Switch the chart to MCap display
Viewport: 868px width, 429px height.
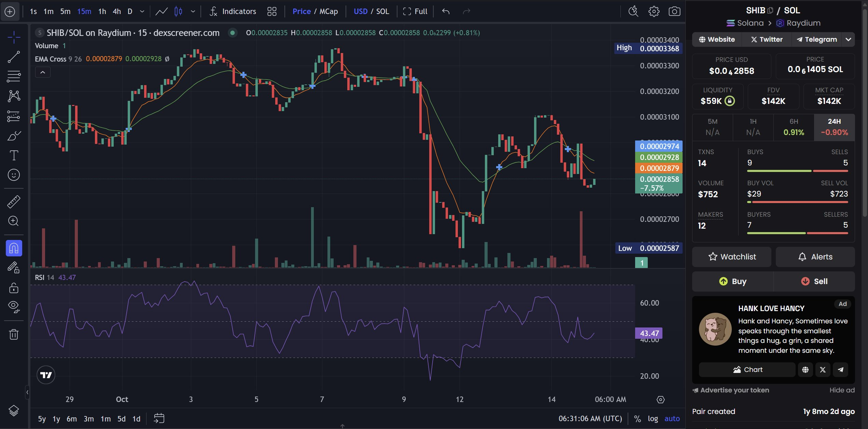[x=328, y=11]
